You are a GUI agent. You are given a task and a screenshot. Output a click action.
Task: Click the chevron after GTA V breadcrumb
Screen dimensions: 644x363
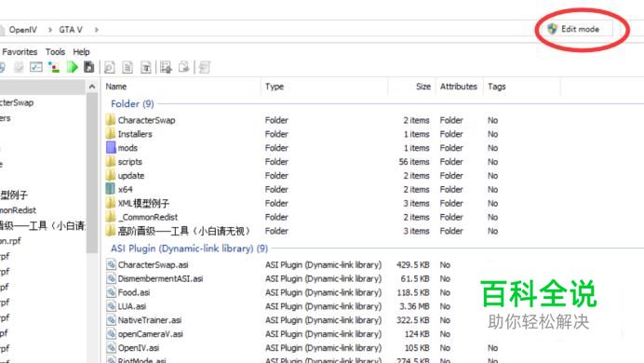pyautogui.click(x=97, y=30)
